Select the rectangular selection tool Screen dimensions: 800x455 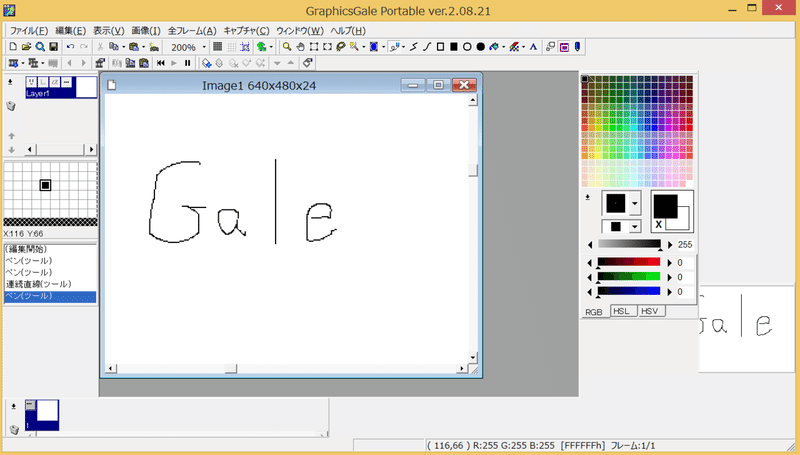tap(314, 47)
